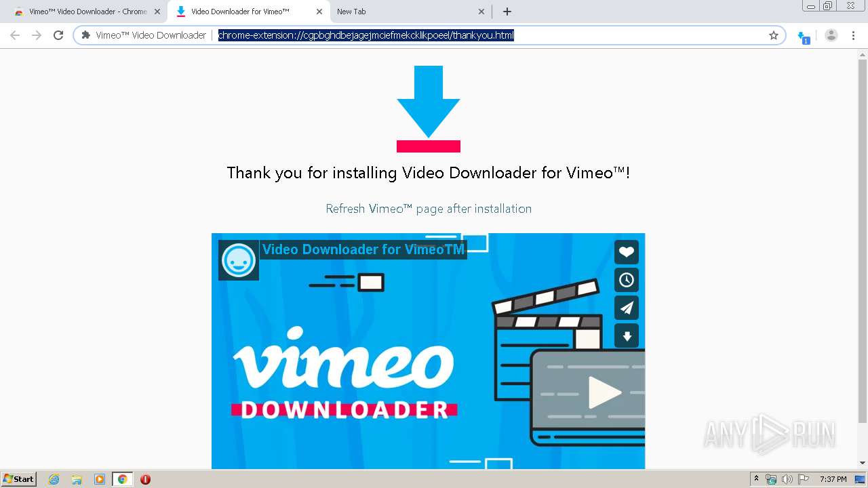Open the Chrome profile avatar menu
The image size is (868, 488).
coord(831,35)
